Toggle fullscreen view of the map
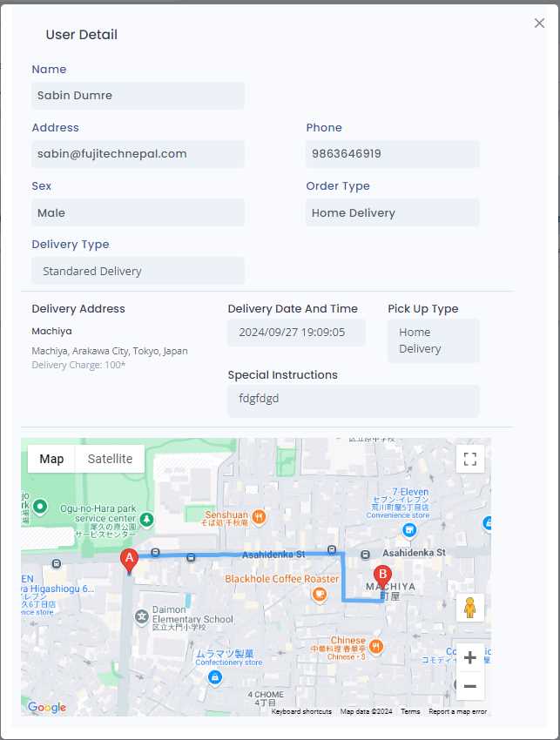The height and width of the screenshot is (740, 560). [470, 459]
